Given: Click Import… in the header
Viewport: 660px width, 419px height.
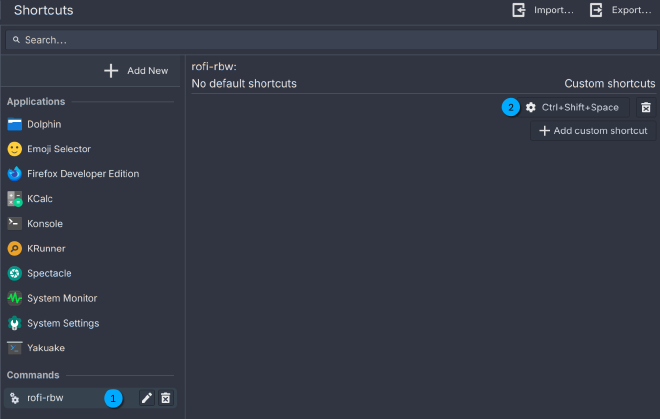Looking at the screenshot, I should pyautogui.click(x=543, y=10).
